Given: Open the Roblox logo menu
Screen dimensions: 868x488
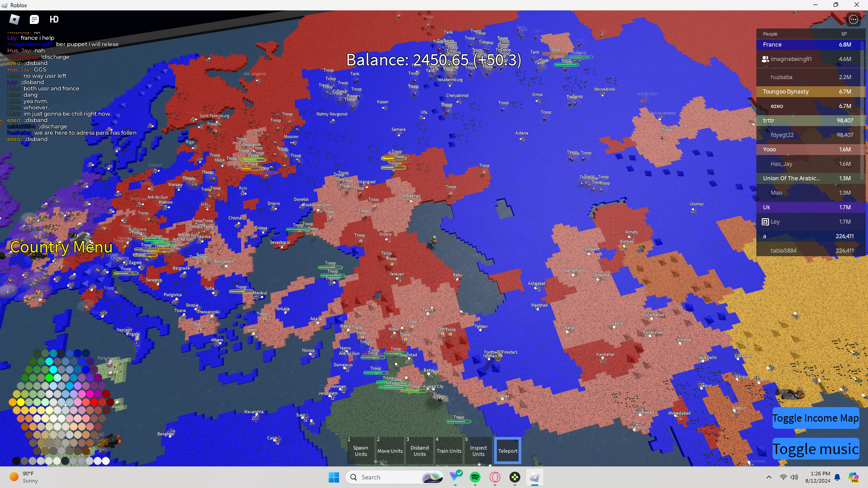Looking at the screenshot, I should coord(14,19).
